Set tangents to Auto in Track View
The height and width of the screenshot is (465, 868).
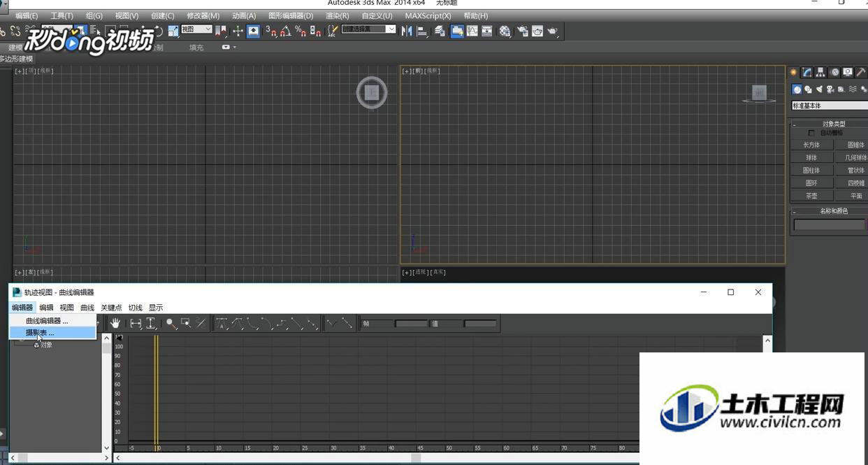[x=222, y=323]
